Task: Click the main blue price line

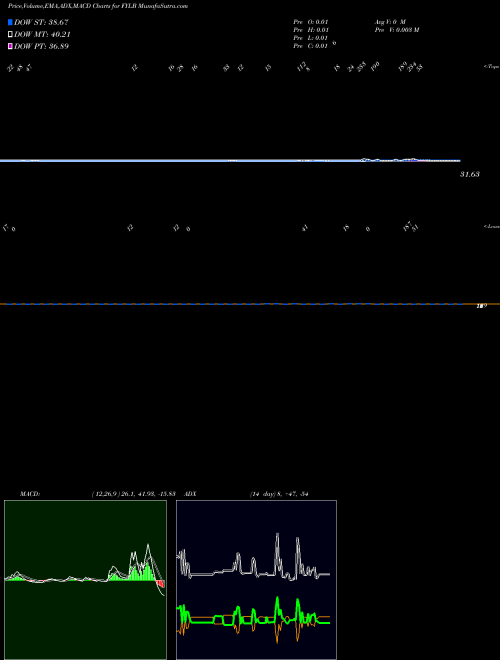Action: (x=230, y=160)
